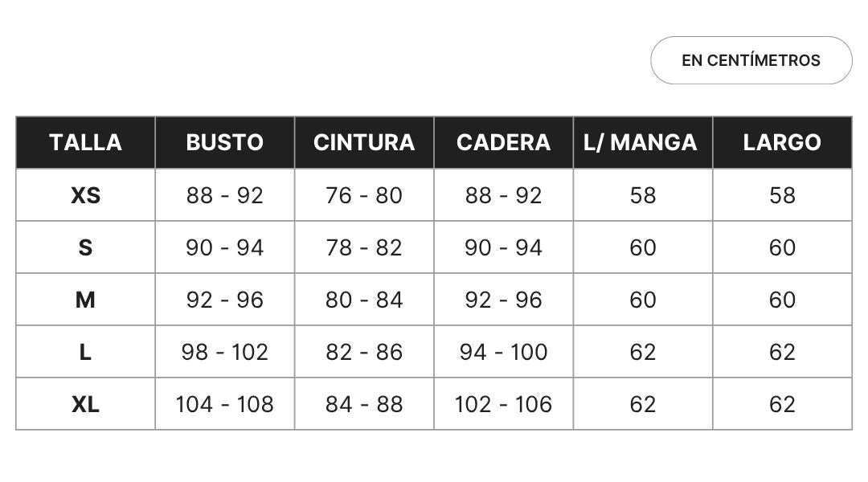Select busto cell 98 - 102
868x482 pixels.
tap(225, 352)
